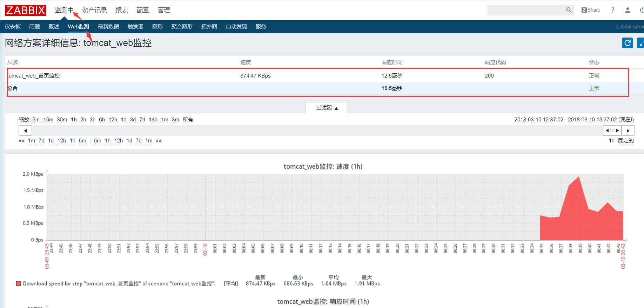Refresh the page with the blue refresh button
644x308 pixels.
pyautogui.click(x=628, y=43)
